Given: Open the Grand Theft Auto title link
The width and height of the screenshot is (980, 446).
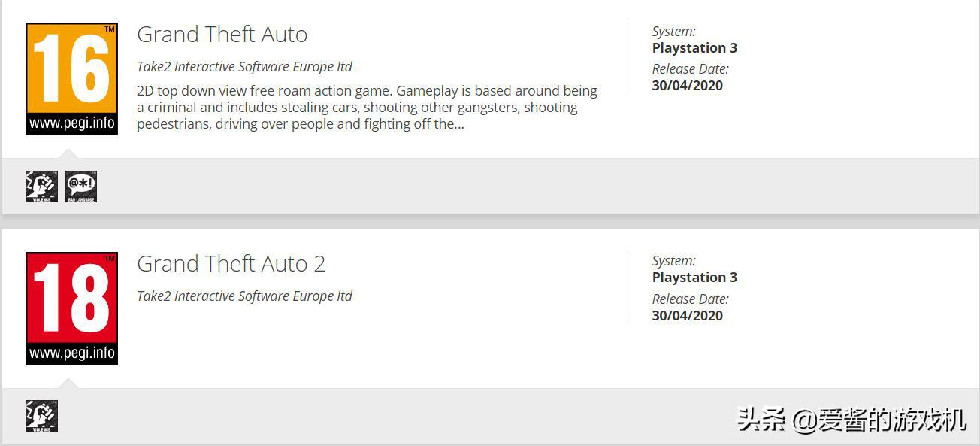Looking at the screenshot, I should tap(222, 35).
